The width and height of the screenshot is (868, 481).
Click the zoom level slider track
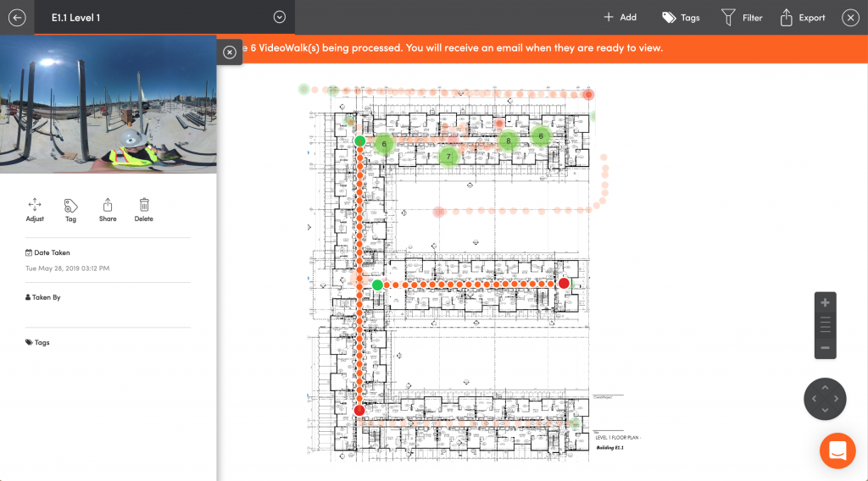pos(825,325)
